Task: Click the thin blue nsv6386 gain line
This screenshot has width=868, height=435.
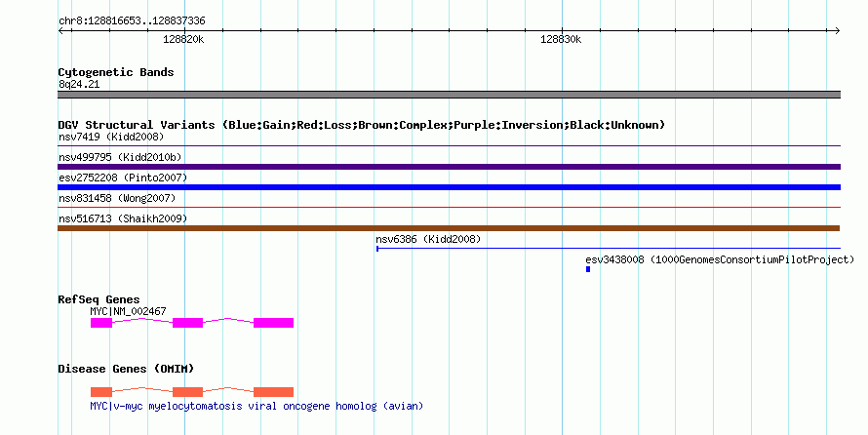Action: (609, 249)
